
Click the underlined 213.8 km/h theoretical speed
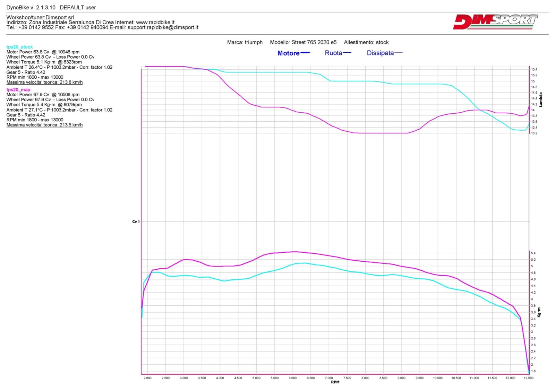pos(44,82)
